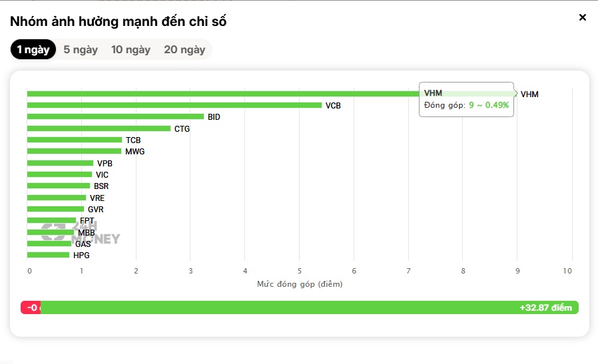Select the 1 ngày tab
The width and height of the screenshot is (598, 364).
pos(33,49)
